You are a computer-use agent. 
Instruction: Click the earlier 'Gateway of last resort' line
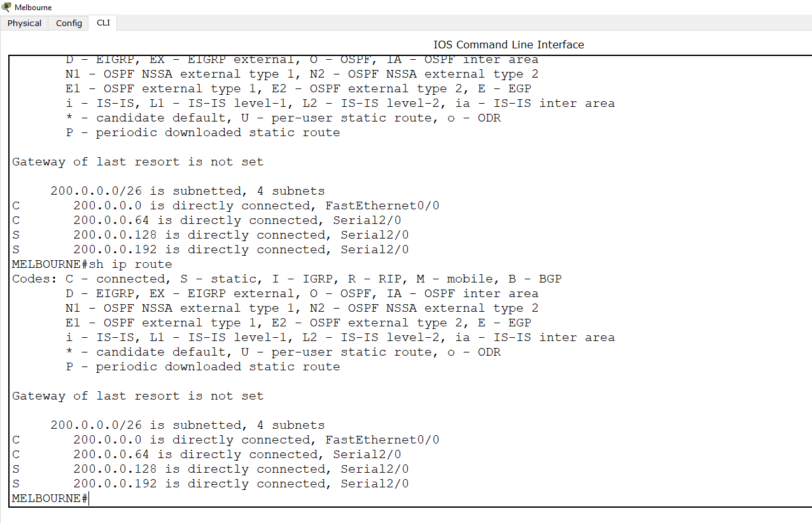click(x=137, y=162)
